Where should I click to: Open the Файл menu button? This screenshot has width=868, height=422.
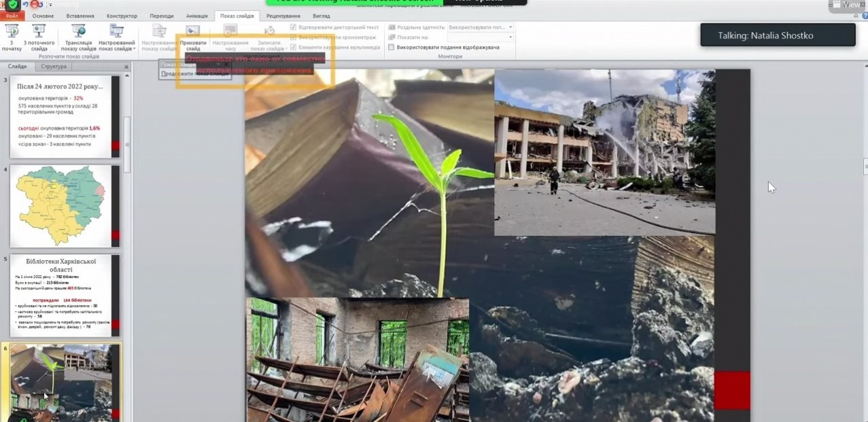12,16
